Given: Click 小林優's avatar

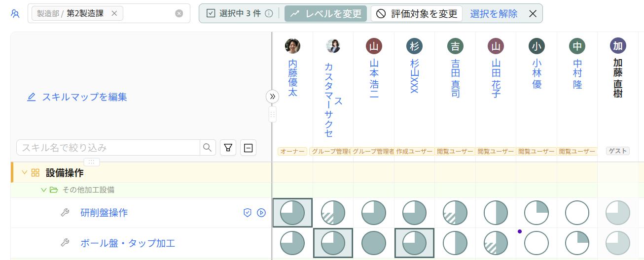Looking at the screenshot, I should [537, 46].
